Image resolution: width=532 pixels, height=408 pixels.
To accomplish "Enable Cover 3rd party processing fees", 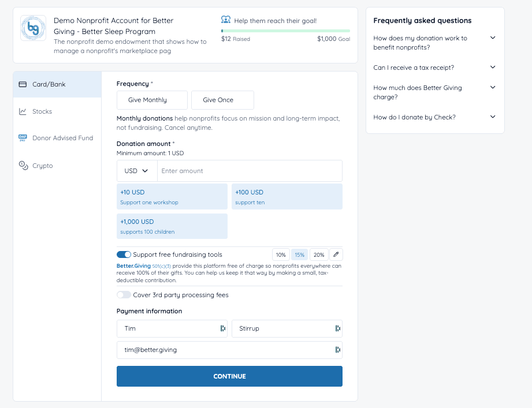I will [124, 295].
